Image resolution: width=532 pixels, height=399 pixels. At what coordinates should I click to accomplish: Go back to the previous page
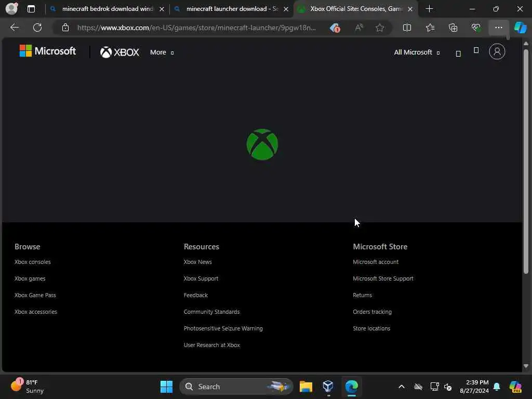coord(14,28)
